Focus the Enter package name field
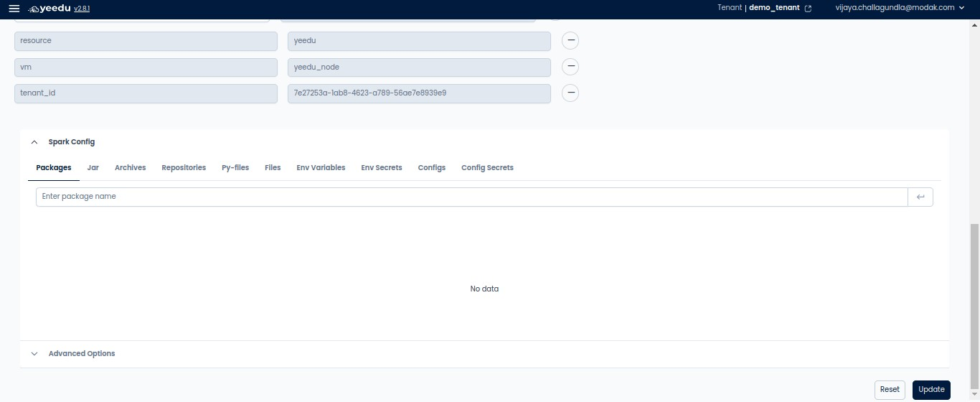 pyautogui.click(x=472, y=197)
